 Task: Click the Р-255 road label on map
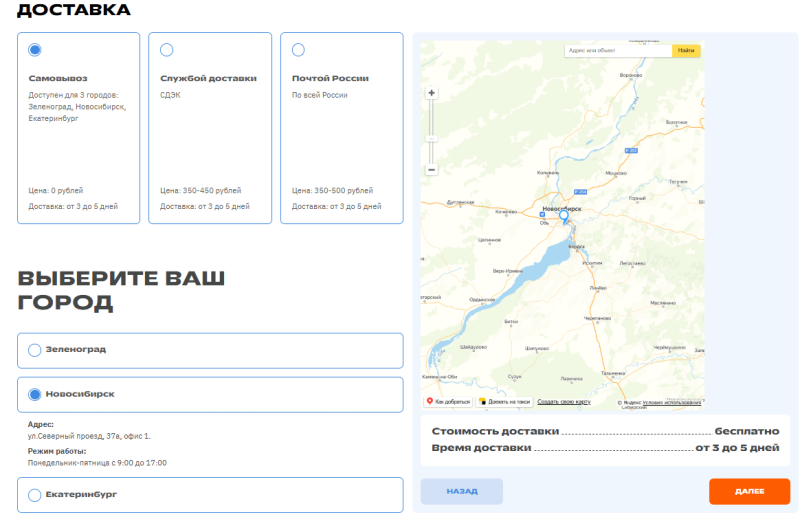pos(631,150)
